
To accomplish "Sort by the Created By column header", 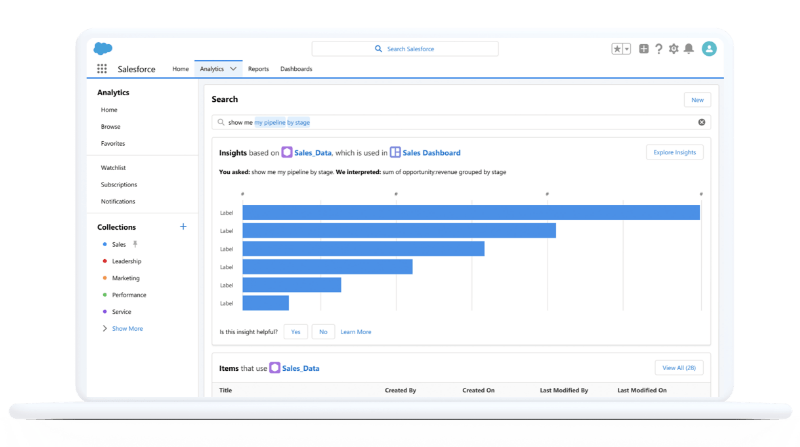I will click(401, 390).
